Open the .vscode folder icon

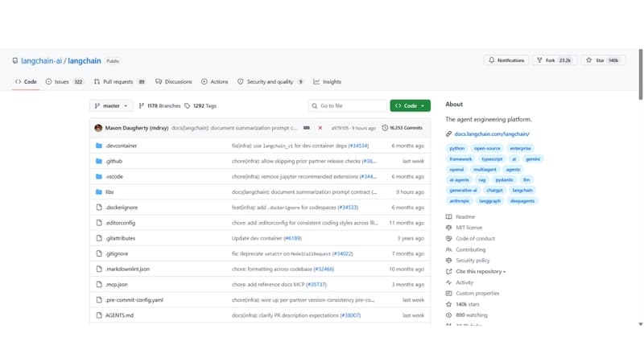pyautogui.click(x=98, y=176)
